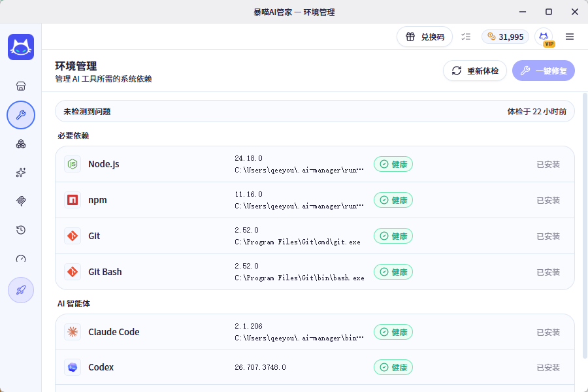This screenshot has height=392, width=588.
Task: Click 已安装 status in Git row
Action: pos(548,237)
